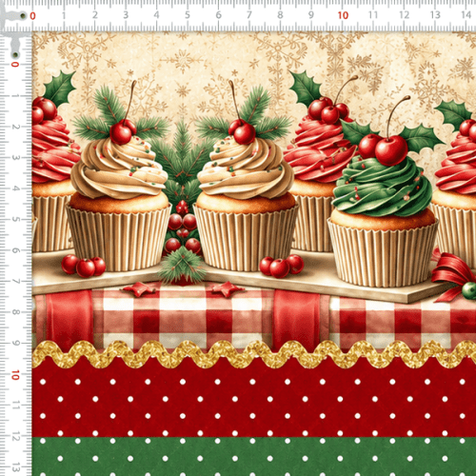Click the number 3 on the vertical ruler
Image resolution: width=476 pixels, height=476 pixels.
click(x=15, y=158)
